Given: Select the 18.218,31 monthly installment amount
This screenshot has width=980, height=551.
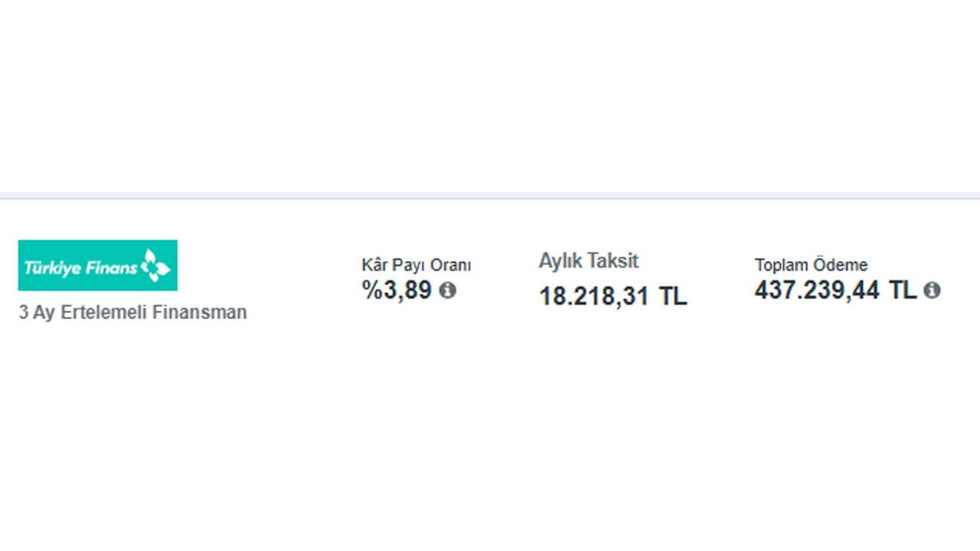Looking at the screenshot, I should 594,296.
